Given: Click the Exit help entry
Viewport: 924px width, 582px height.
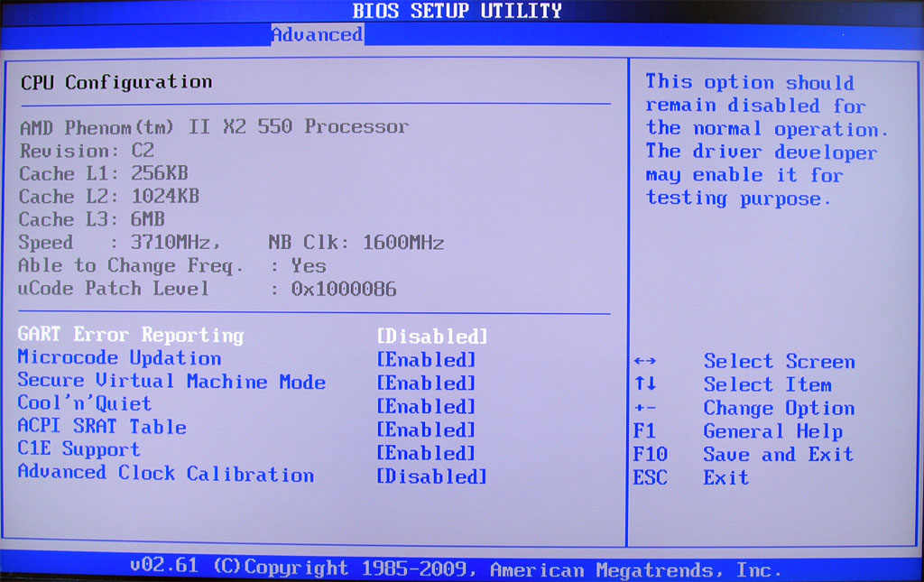Looking at the screenshot, I should [x=726, y=477].
